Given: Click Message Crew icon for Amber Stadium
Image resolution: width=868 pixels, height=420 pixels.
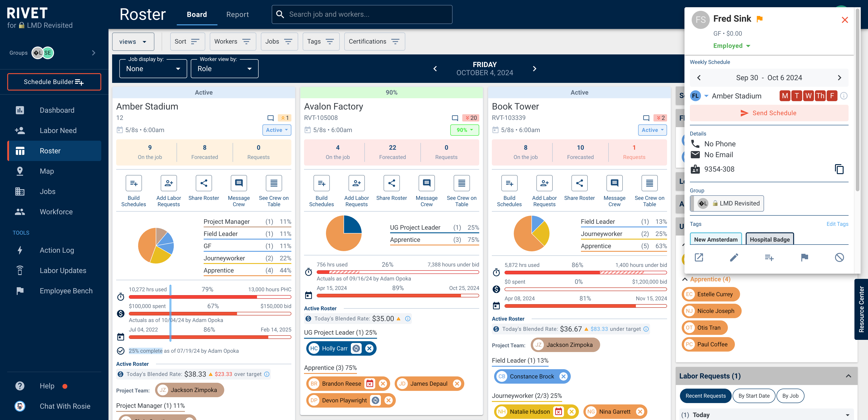Looking at the screenshot, I should 238,183.
